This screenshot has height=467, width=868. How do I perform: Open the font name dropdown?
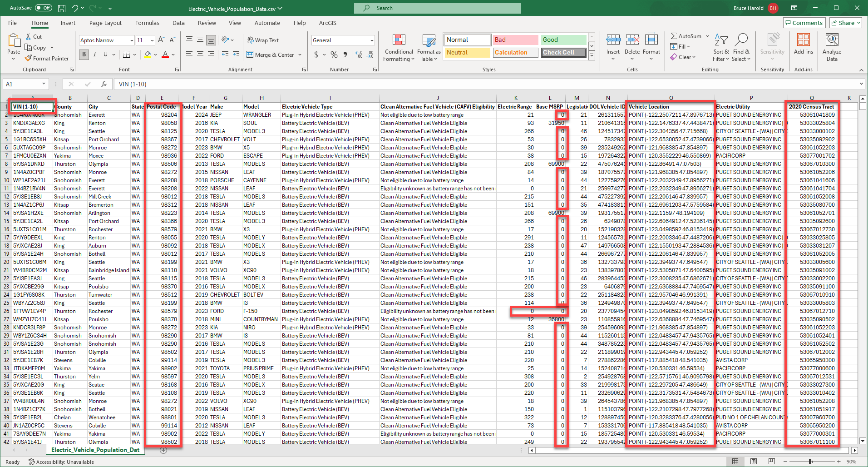pos(131,40)
